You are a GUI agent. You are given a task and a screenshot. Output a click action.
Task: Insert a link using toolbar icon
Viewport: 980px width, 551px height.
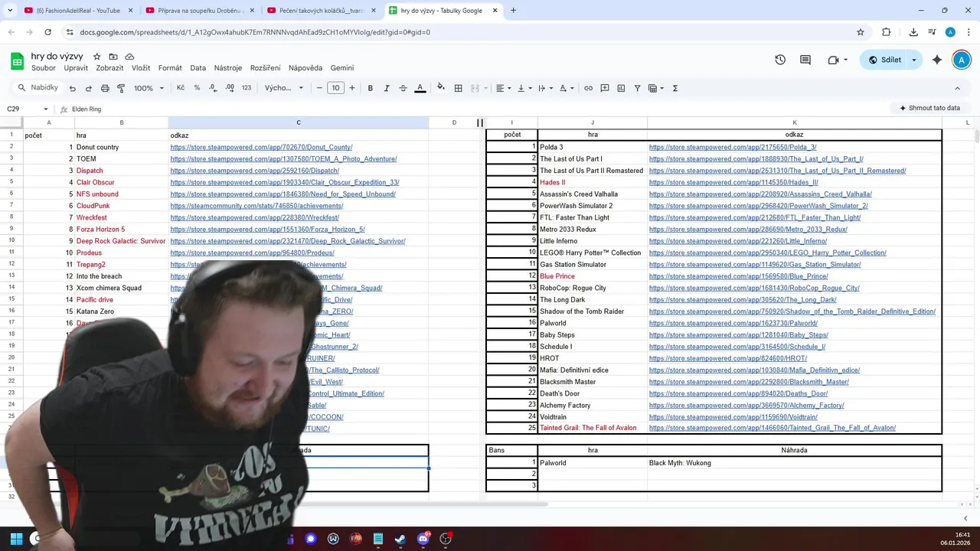(588, 88)
